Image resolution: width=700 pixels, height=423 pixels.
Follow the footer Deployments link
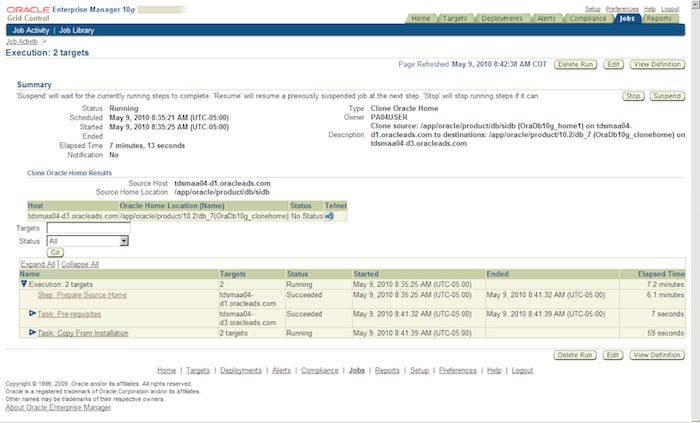(241, 370)
